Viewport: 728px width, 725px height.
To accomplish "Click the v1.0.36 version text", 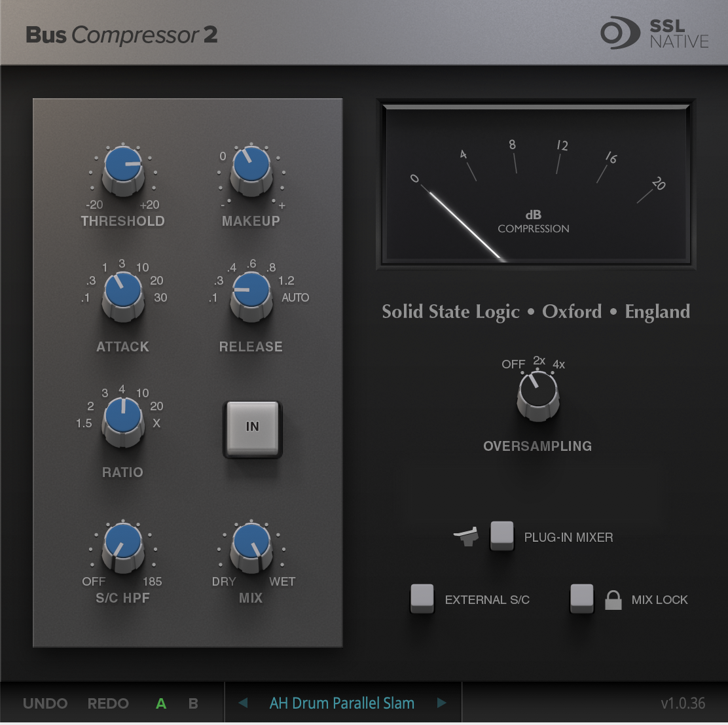I will (683, 703).
